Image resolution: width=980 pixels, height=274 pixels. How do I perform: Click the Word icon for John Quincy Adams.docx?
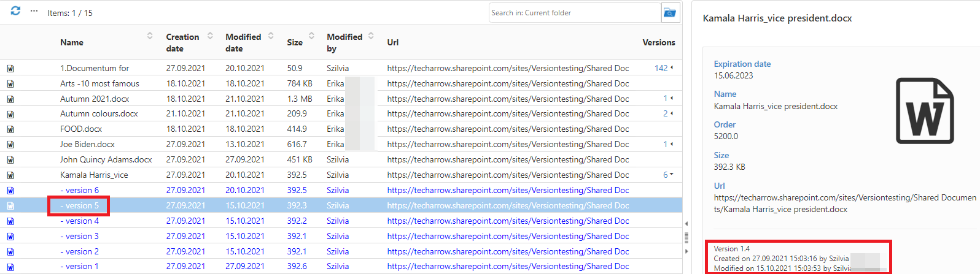pos(10,160)
